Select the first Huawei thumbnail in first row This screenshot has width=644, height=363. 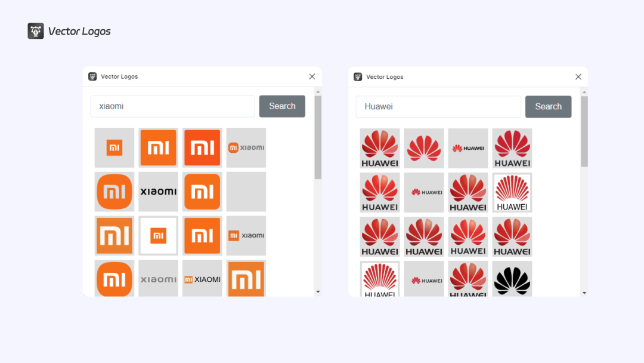pyautogui.click(x=379, y=149)
